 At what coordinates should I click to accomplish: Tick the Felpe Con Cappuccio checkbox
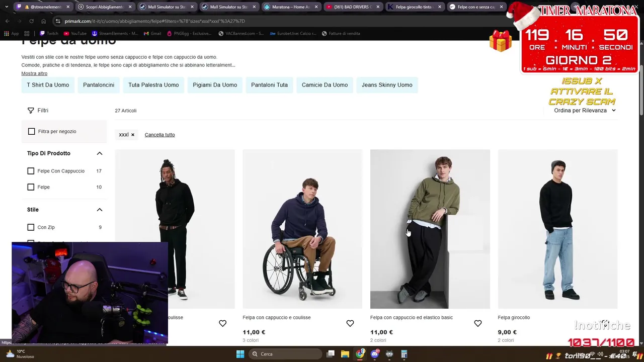tap(31, 171)
